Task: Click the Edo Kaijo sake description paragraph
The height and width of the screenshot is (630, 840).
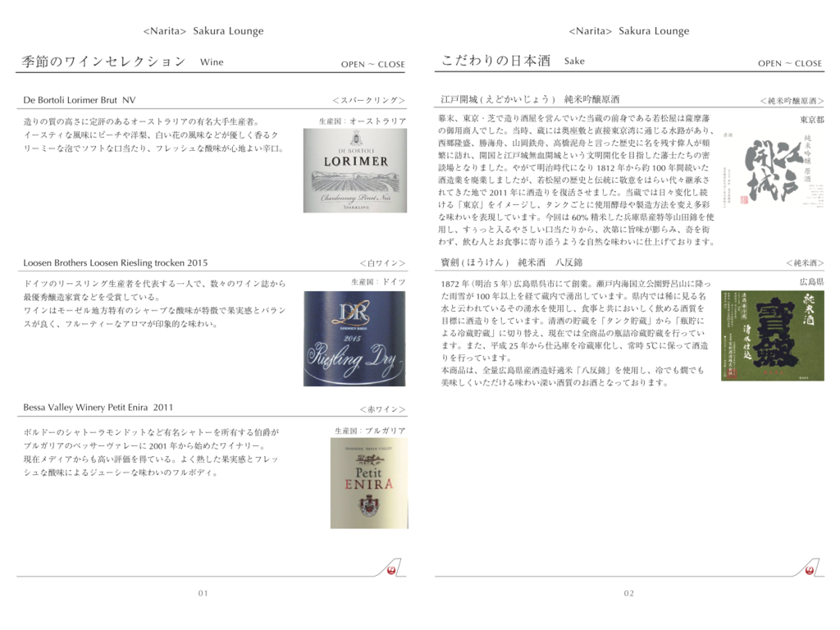Action: pos(577,180)
